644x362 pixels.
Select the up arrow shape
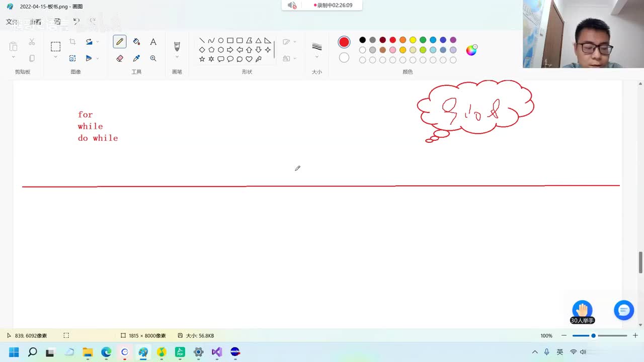[x=249, y=50]
